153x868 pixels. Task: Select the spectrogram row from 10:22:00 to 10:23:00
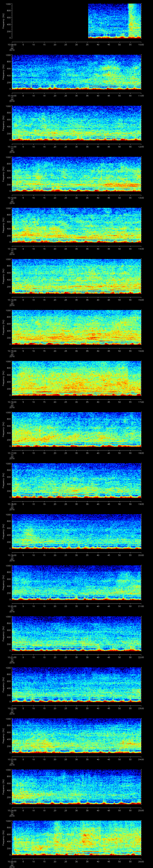[x=76, y=685]
